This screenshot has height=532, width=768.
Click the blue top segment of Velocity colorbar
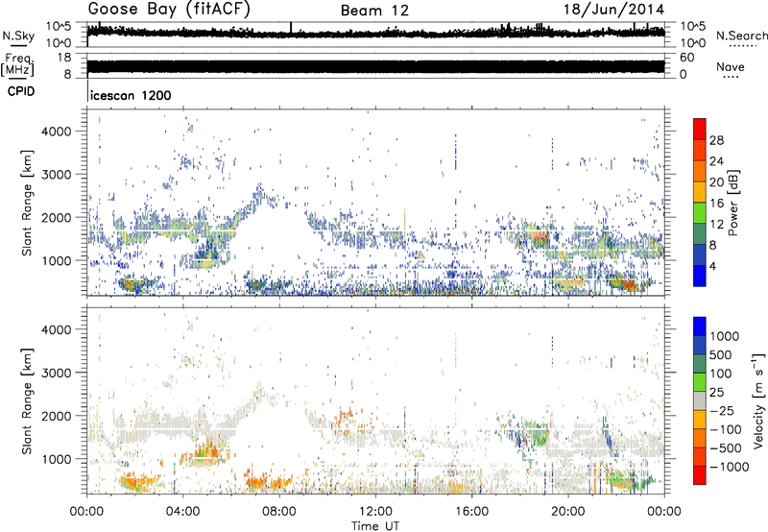click(700, 326)
